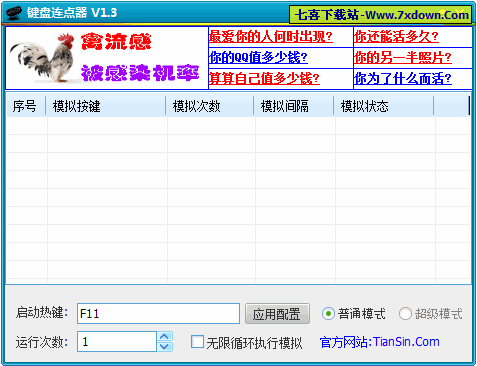Open the 你的QQ值多少钱? link
477x366 pixels.
point(258,58)
